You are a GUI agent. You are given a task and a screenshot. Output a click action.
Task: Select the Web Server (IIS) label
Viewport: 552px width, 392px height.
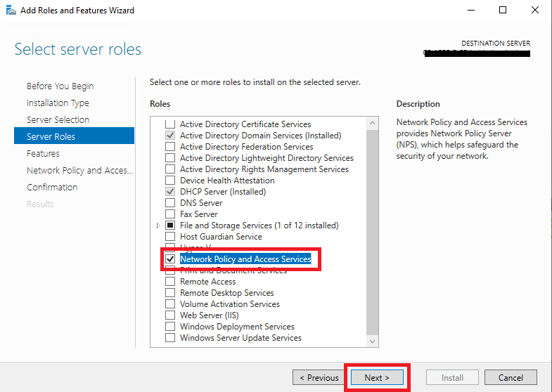(209, 315)
